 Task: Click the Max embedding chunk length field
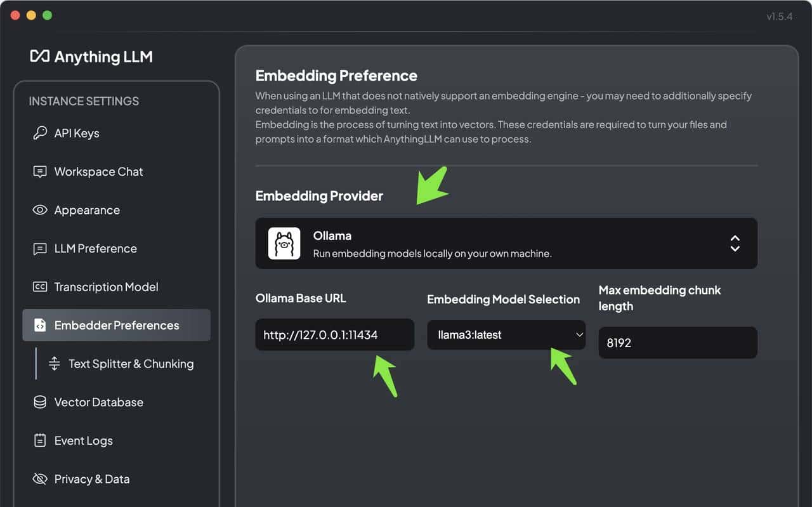[x=678, y=343]
